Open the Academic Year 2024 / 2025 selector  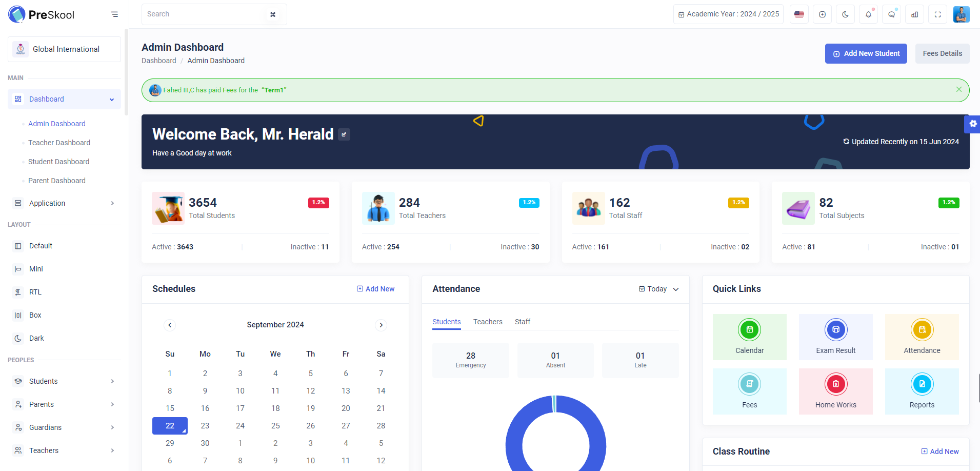728,14
